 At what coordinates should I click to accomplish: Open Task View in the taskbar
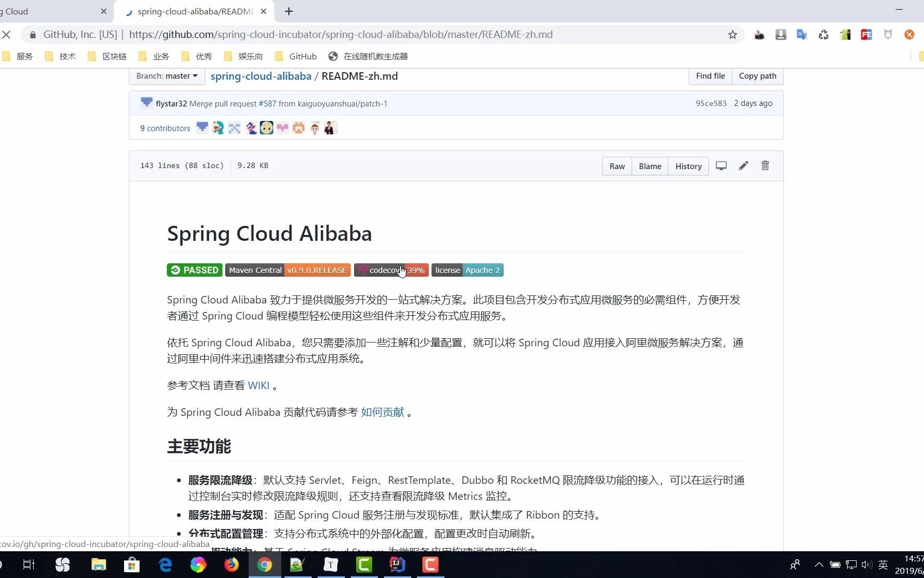[29, 565]
